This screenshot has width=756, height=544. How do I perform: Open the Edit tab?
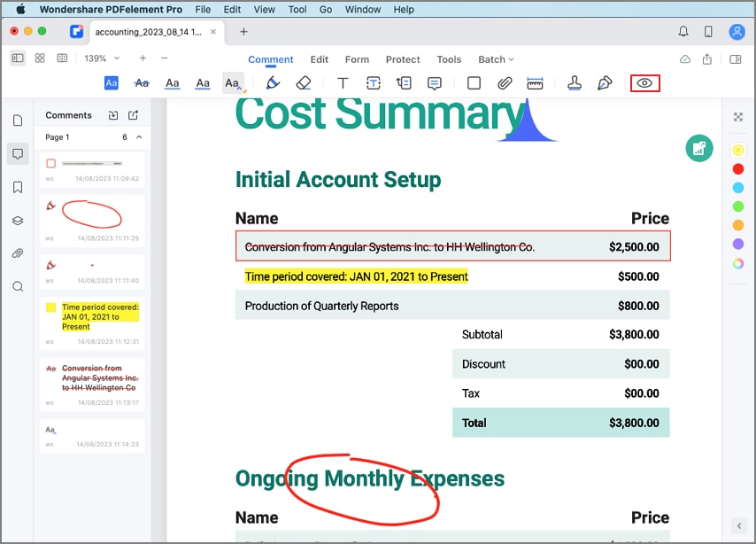[x=320, y=59]
